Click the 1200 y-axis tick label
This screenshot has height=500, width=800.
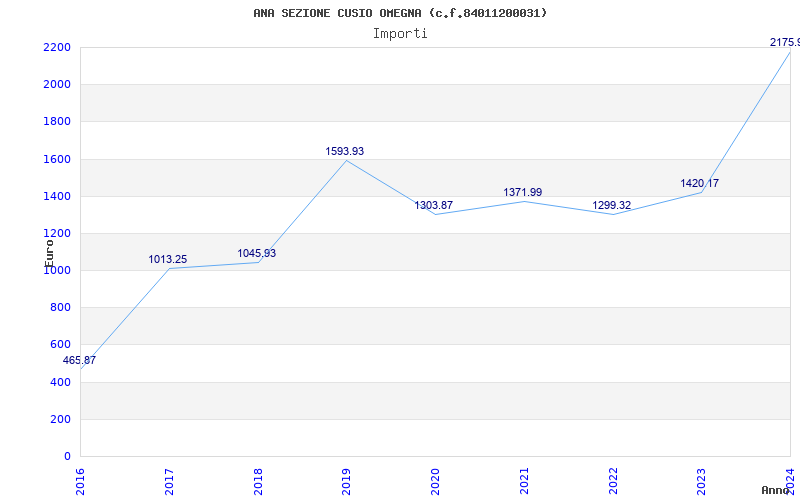(57, 234)
